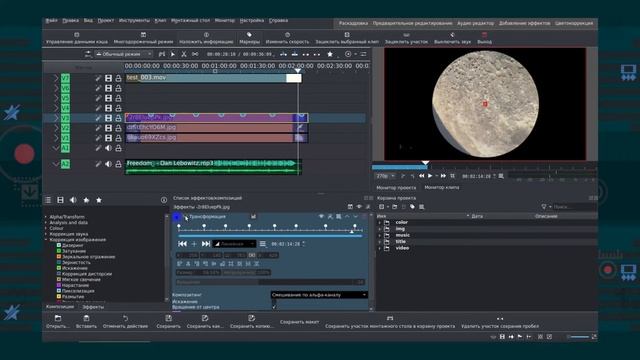The height and width of the screenshot is (360, 640).
Task: Click the Сохранить floppy icon in bottom toolbar
Action: (169, 318)
